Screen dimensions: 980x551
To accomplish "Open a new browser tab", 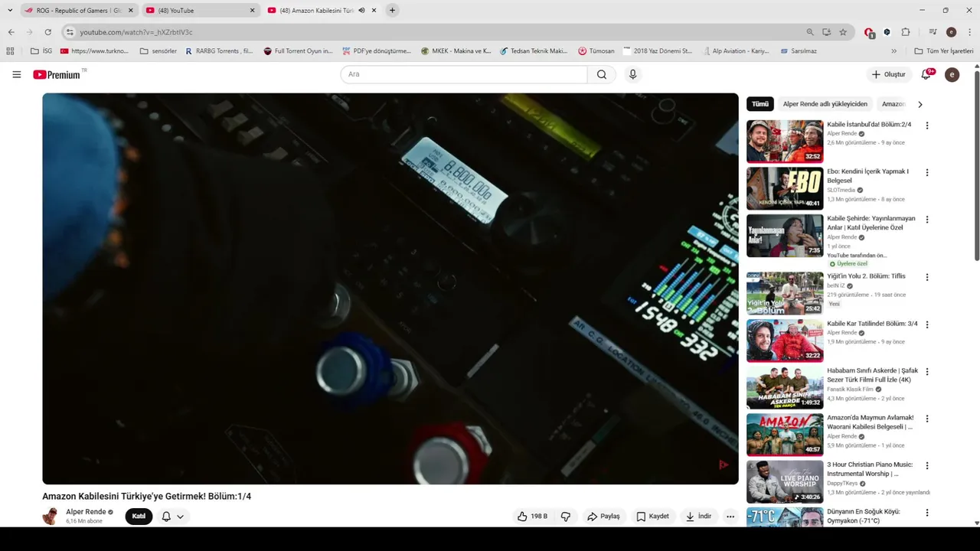I will [x=392, y=10].
